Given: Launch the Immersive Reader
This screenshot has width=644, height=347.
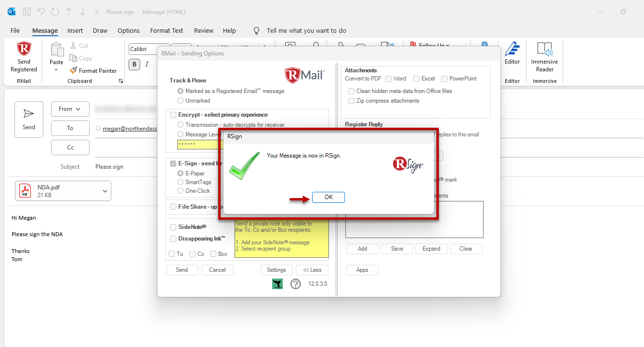Looking at the screenshot, I should pyautogui.click(x=544, y=57).
